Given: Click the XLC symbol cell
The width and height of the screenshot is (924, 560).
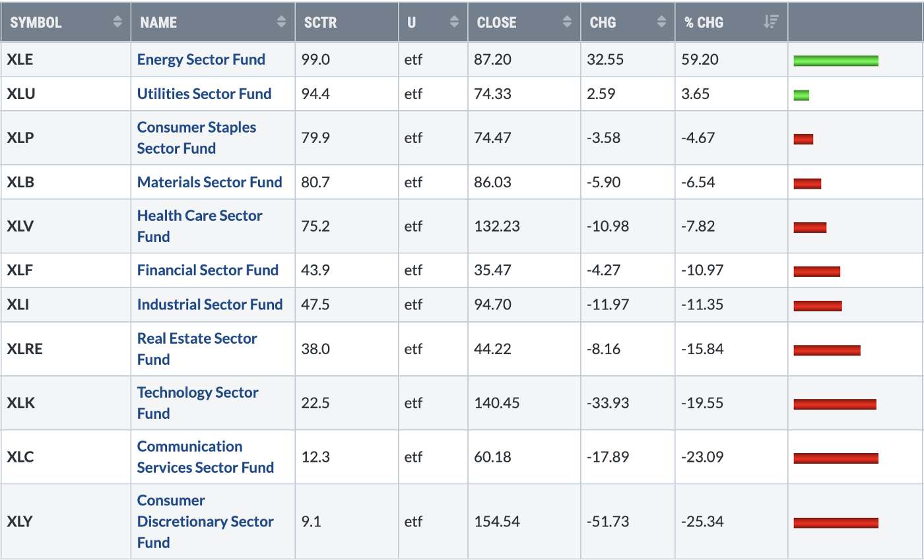Looking at the screenshot, I should coord(20,457).
